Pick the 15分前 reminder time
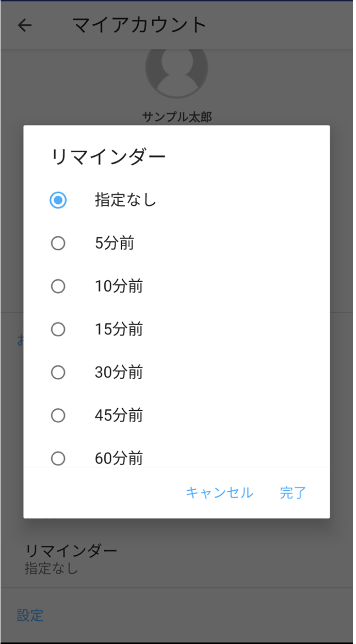Image resolution: width=356 pixels, height=644 pixels. (58, 329)
